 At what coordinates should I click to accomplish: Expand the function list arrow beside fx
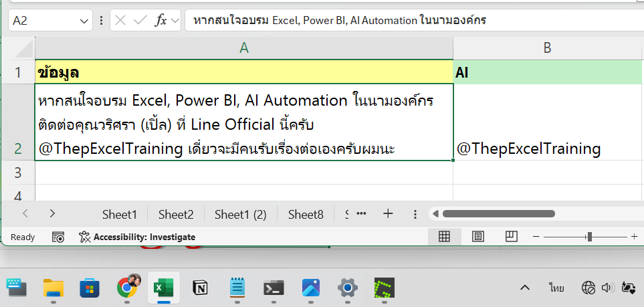[175, 21]
